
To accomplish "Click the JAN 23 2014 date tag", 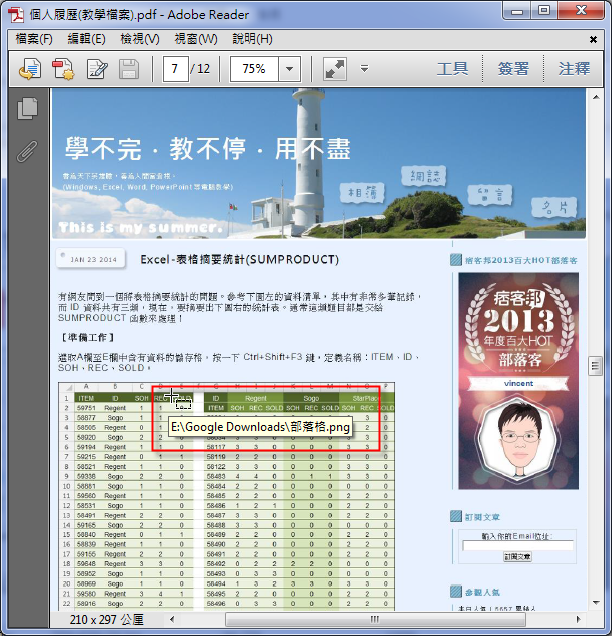I will pos(91,259).
